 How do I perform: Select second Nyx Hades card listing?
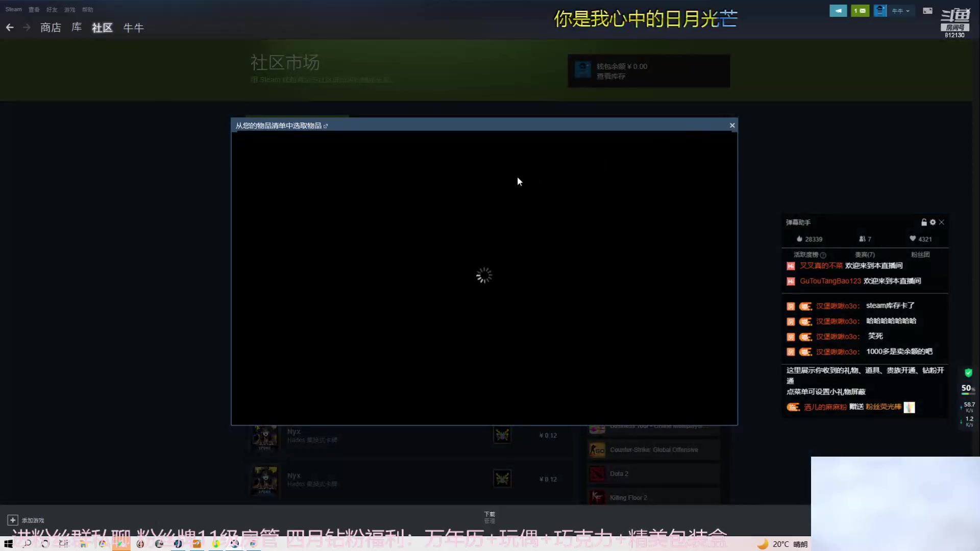[x=408, y=480]
